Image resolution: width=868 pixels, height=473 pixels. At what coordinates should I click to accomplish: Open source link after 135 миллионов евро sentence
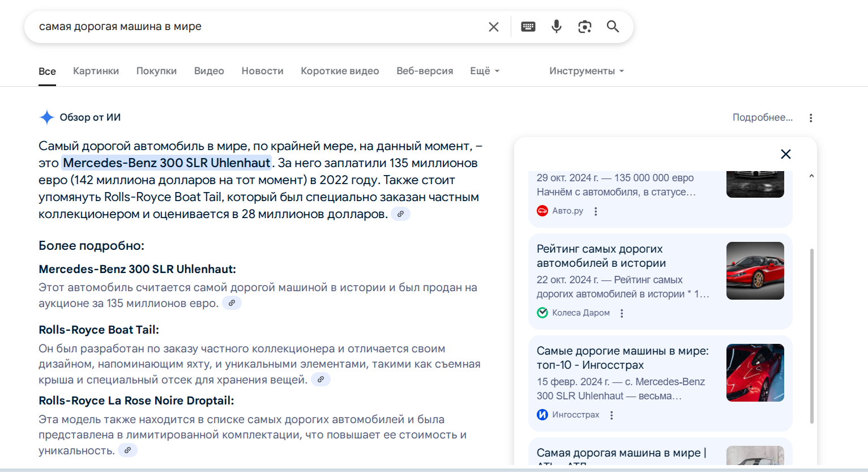[x=232, y=303]
